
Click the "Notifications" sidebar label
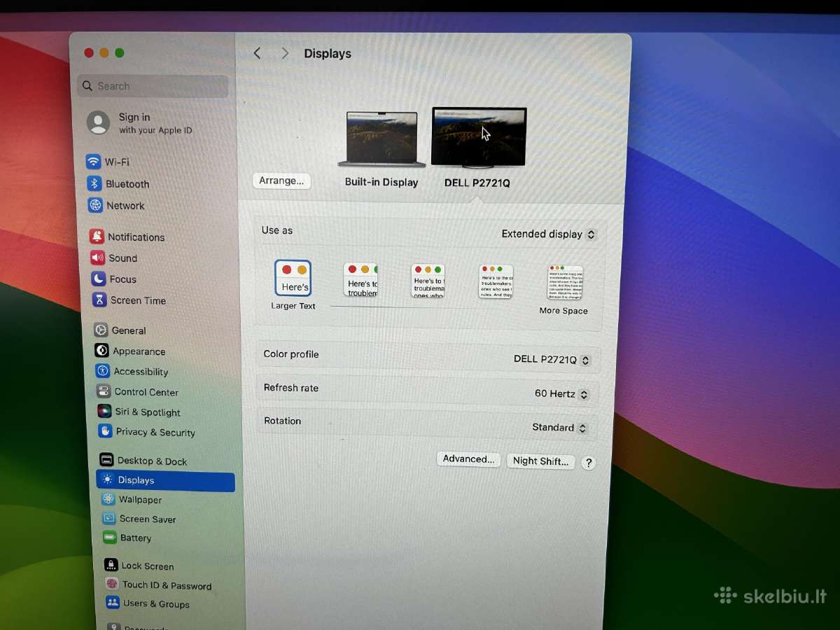136,237
